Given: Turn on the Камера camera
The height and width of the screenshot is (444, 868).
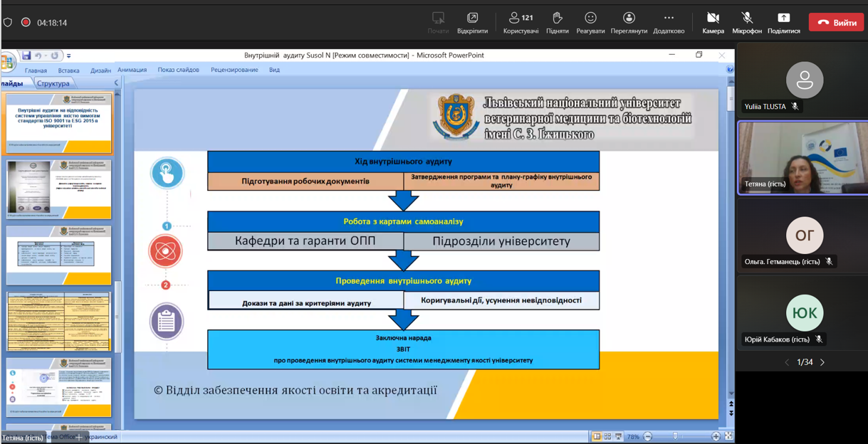Looking at the screenshot, I should [x=713, y=22].
